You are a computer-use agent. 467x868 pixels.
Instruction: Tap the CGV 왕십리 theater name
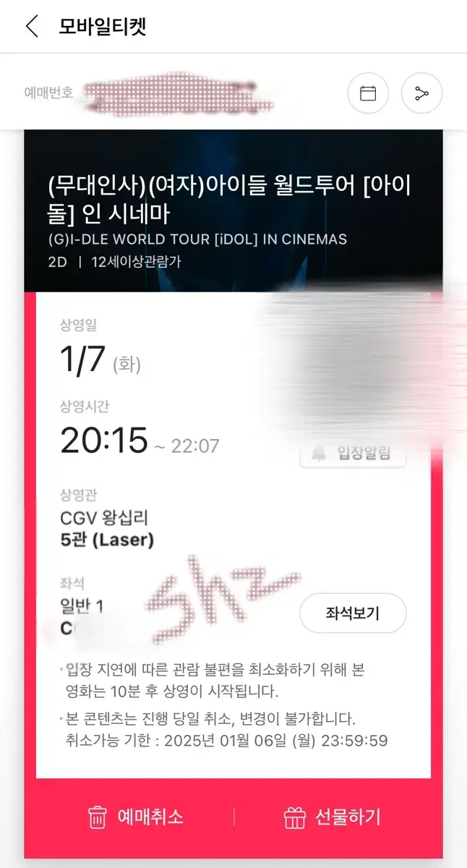click(104, 518)
